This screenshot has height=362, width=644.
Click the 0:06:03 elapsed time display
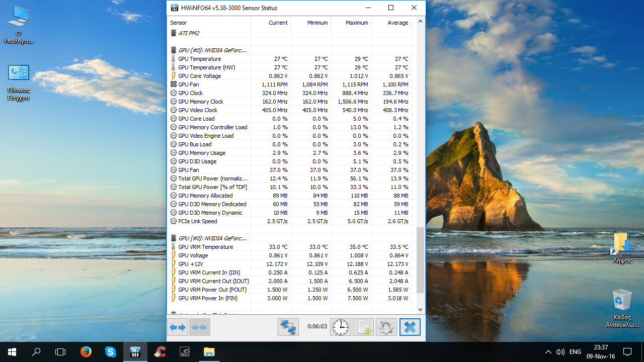[317, 327]
